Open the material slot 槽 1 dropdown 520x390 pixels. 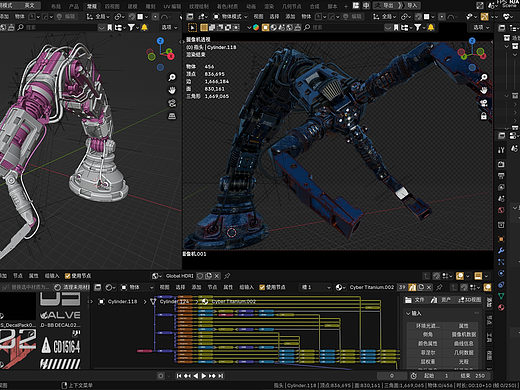[x=316, y=287]
